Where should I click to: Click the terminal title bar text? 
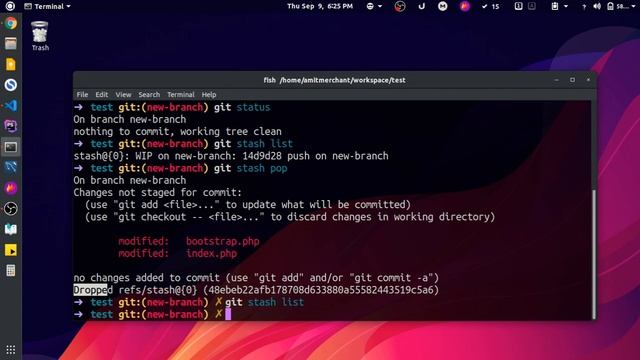[x=334, y=80]
